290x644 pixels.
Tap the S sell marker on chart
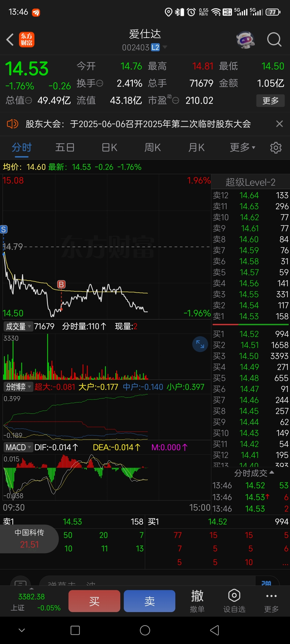(x=4, y=229)
